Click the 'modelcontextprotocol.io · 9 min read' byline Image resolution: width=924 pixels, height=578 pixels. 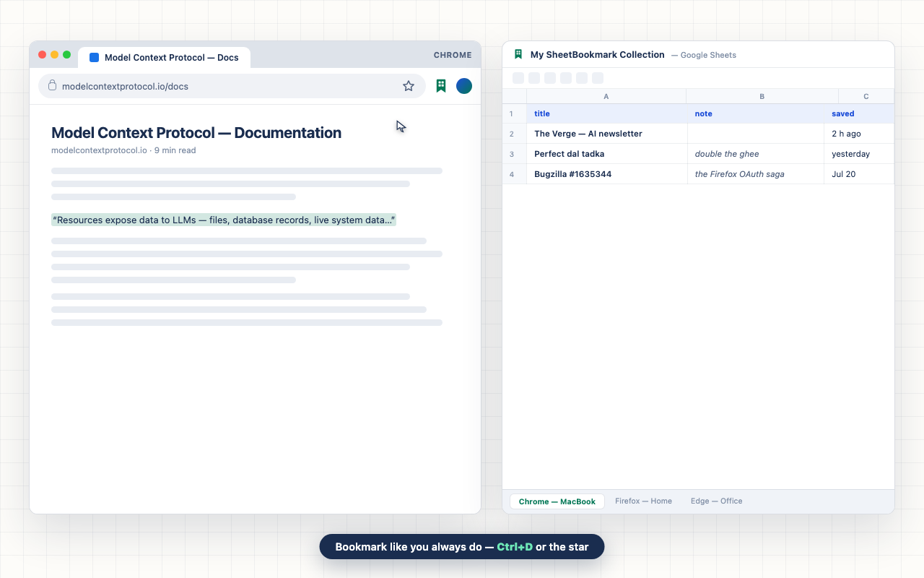[123, 150]
